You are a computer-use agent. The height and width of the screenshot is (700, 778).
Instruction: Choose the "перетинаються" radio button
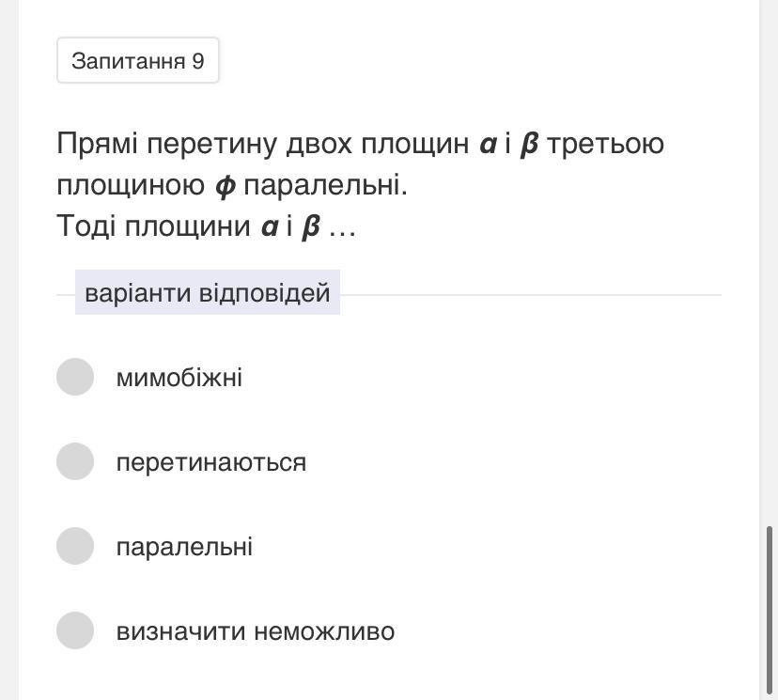coord(75,461)
